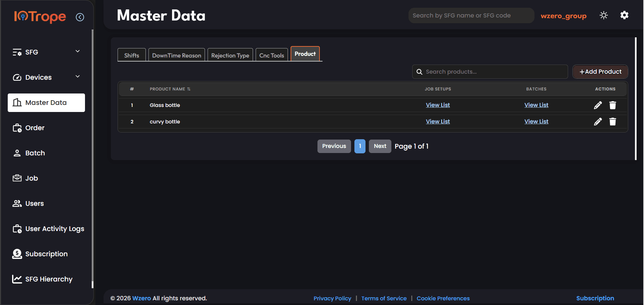This screenshot has height=305, width=644.
Task: Focus the SFG name or code search field
Action: [471, 15]
